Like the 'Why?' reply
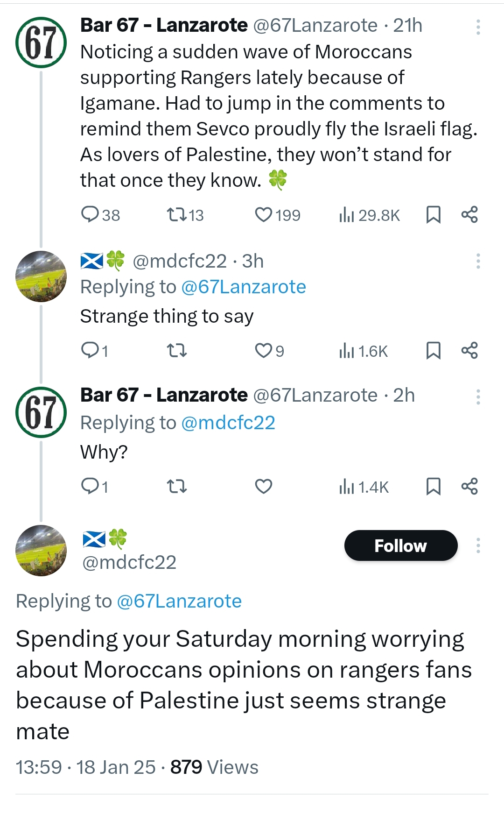The image size is (504, 814). pyautogui.click(x=264, y=487)
